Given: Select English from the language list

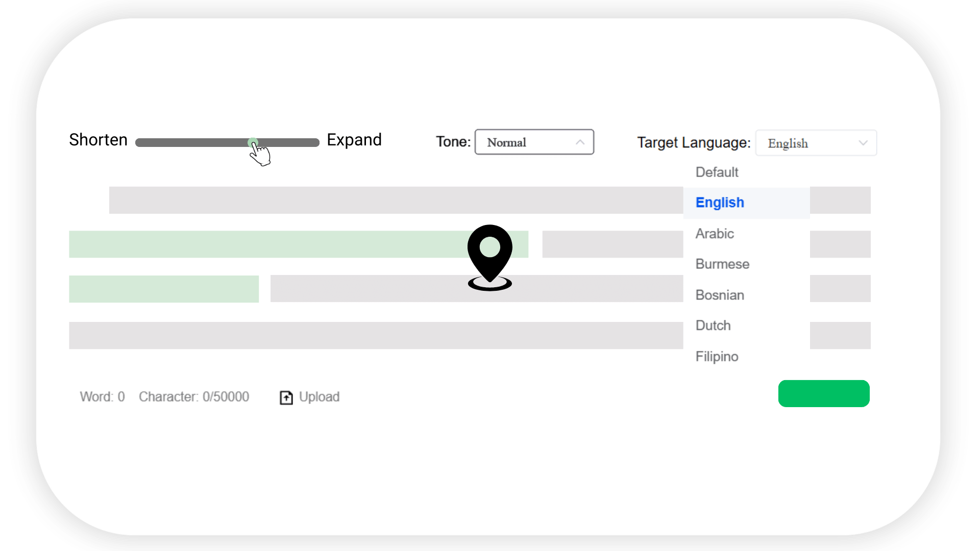Looking at the screenshot, I should [x=720, y=203].
